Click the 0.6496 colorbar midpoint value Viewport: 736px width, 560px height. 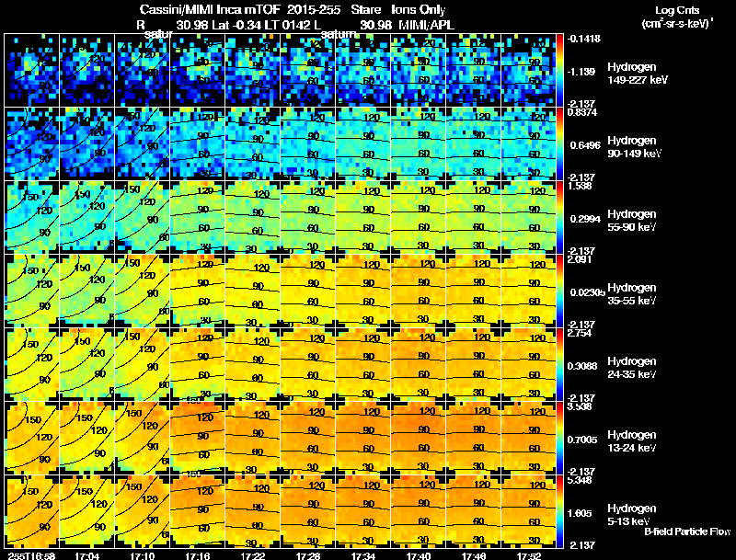click(x=585, y=145)
